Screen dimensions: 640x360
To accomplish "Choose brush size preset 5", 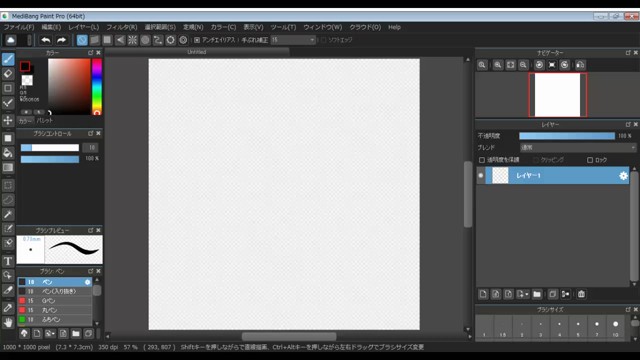I will (578, 327).
